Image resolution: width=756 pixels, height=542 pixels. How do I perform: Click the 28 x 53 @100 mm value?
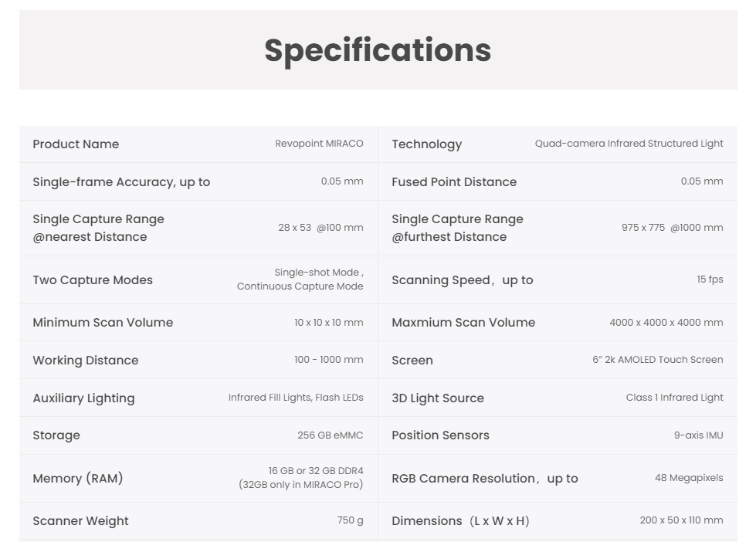(320, 228)
